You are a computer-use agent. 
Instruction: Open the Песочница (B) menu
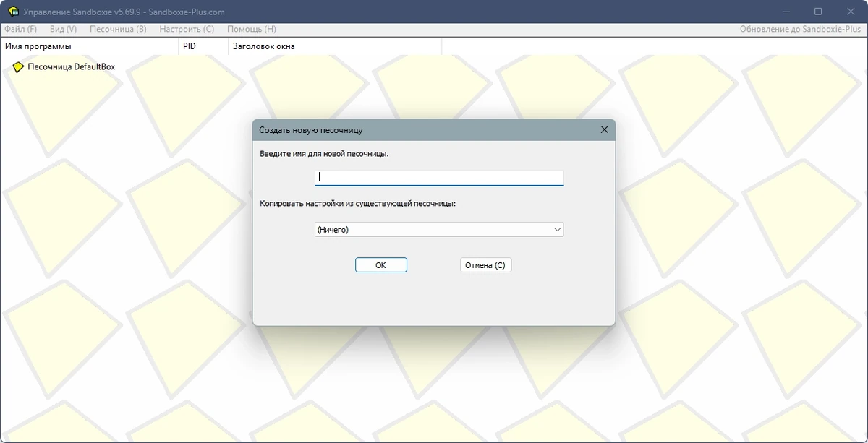pos(118,30)
